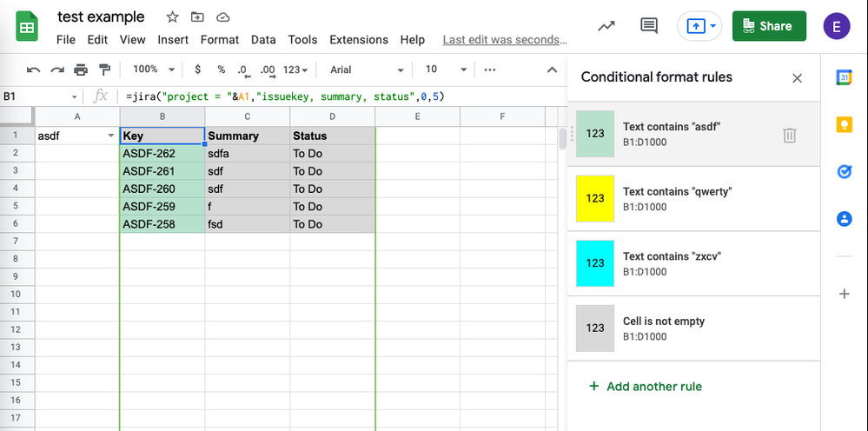This screenshot has width=868, height=431.
Task: Open the Data menu
Action: coord(263,40)
